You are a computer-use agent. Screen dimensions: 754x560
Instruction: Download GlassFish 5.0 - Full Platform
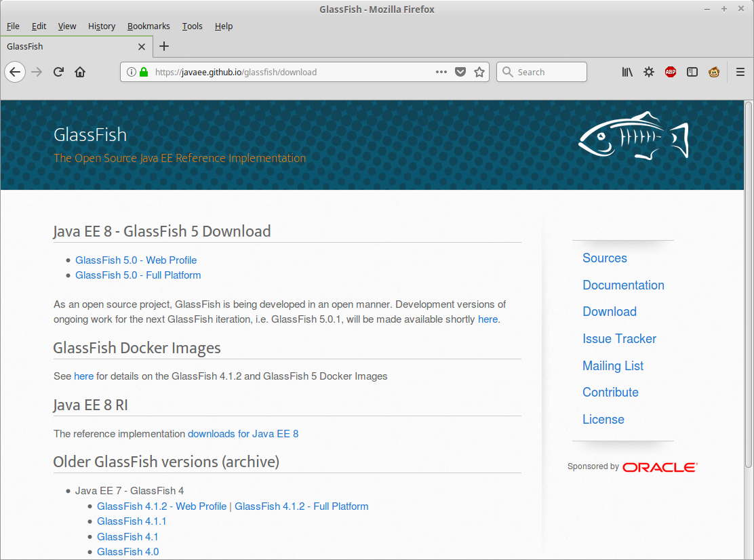pyautogui.click(x=138, y=275)
